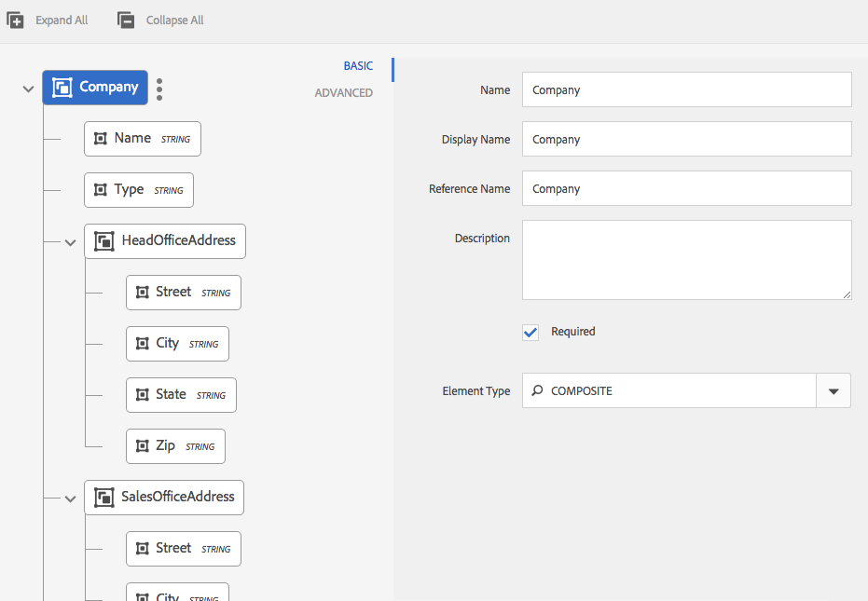868x601 pixels.
Task: Collapse the HeadOfficeAddress node
Action: 70,242
